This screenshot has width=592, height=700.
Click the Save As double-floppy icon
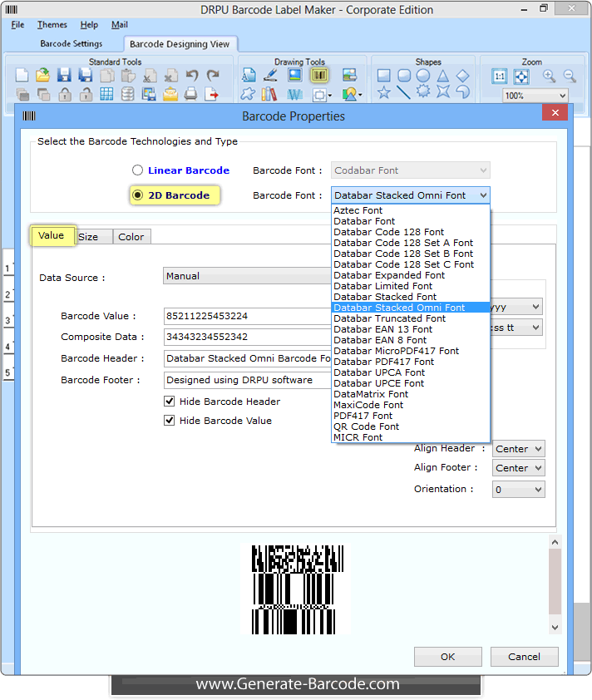coord(86,75)
